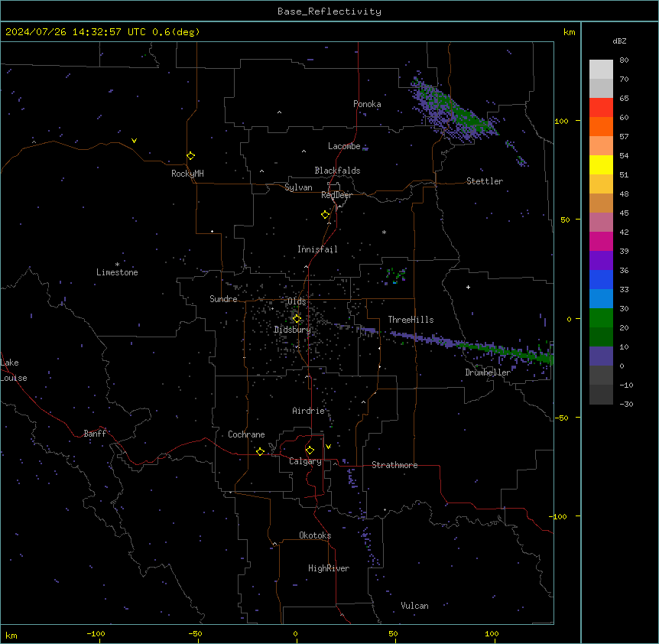
Task: Pick the blue 36 dBZ legend swatch
Action: point(601,279)
